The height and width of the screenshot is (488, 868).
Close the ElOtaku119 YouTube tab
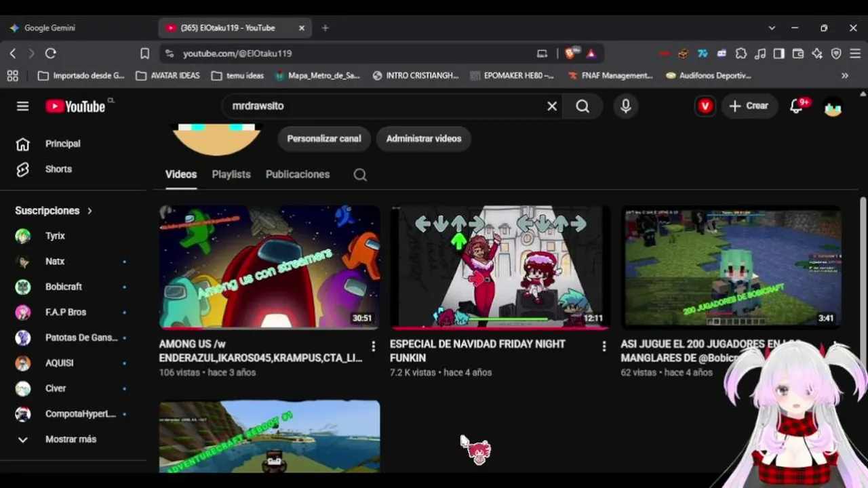pos(302,28)
